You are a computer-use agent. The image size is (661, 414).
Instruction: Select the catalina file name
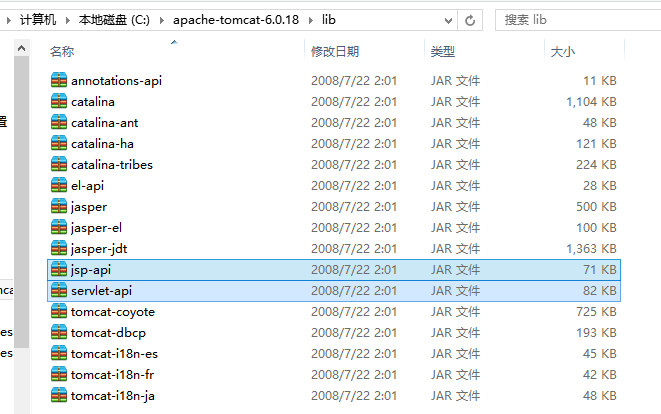pos(93,102)
